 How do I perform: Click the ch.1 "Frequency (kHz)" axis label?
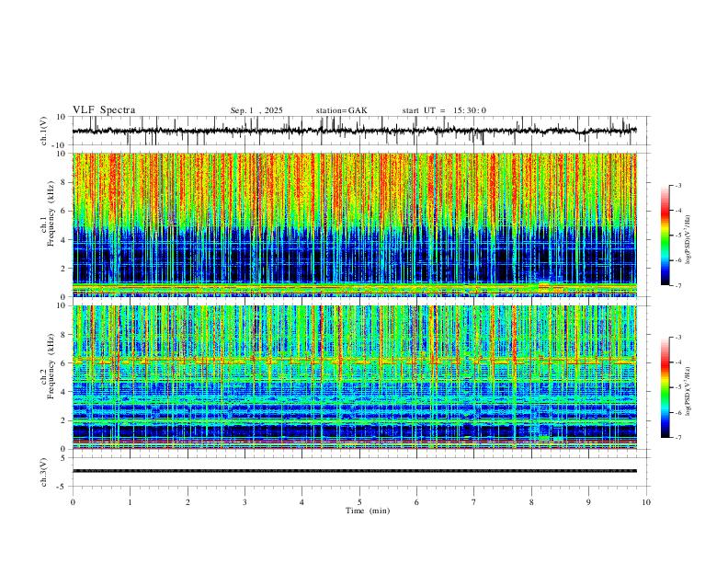click(x=51, y=214)
